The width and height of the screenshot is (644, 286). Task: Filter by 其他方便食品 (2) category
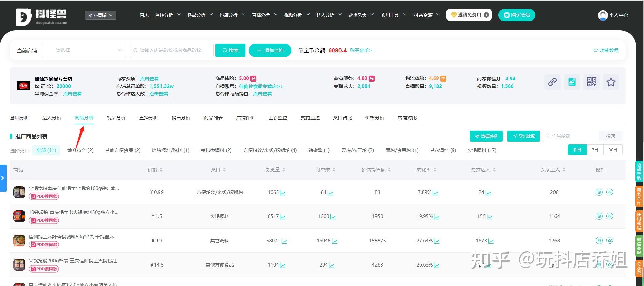[x=122, y=150]
